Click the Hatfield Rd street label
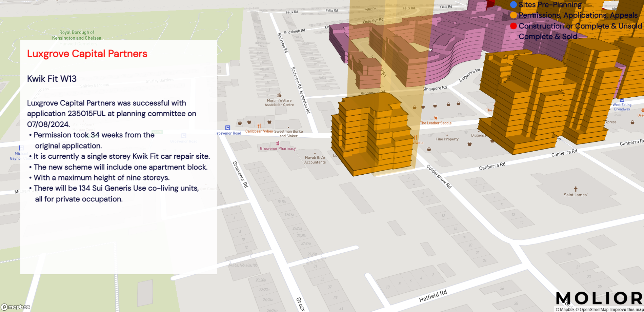 pos(433,296)
